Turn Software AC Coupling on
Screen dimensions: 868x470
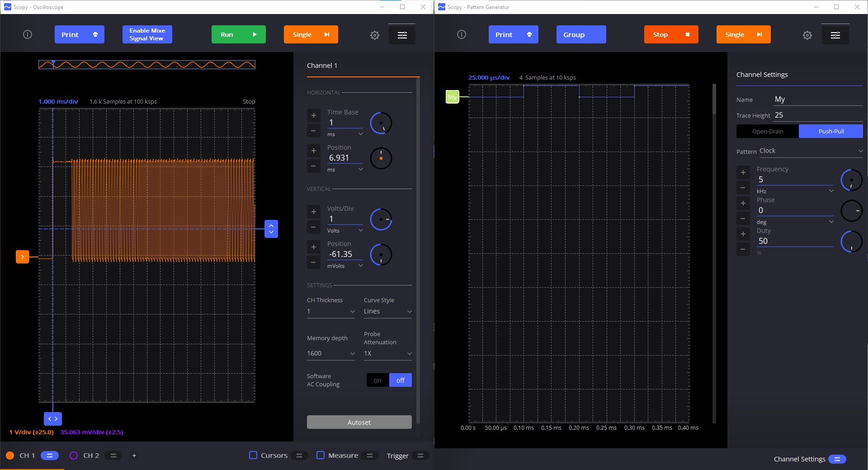pos(377,380)
